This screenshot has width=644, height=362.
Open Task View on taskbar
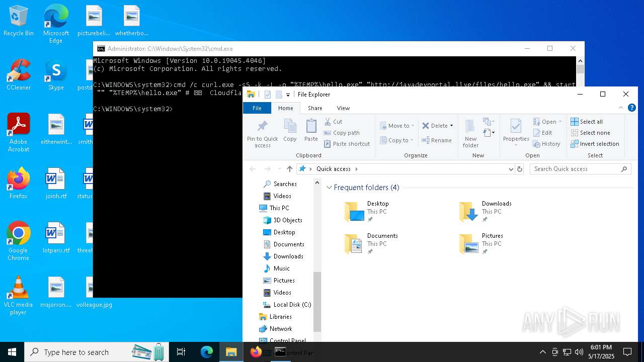(181, 352)
